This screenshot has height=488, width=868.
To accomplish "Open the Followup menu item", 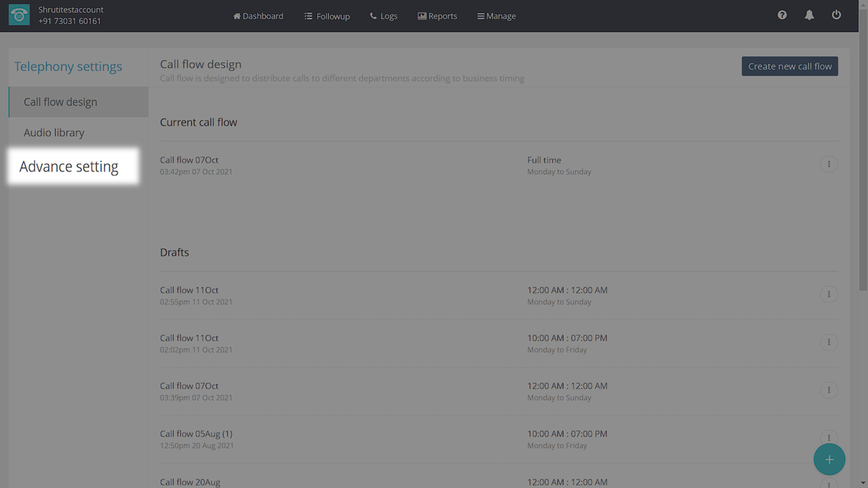I will [x=327, y=16].
